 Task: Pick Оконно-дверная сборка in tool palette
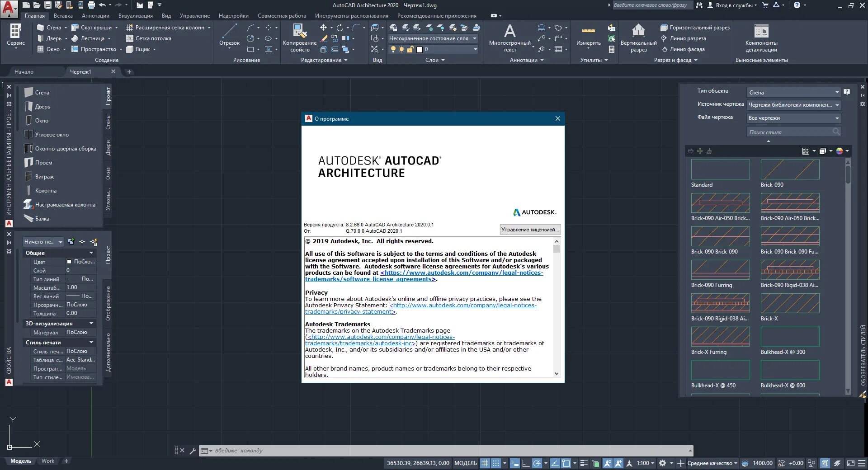point(59,149)
